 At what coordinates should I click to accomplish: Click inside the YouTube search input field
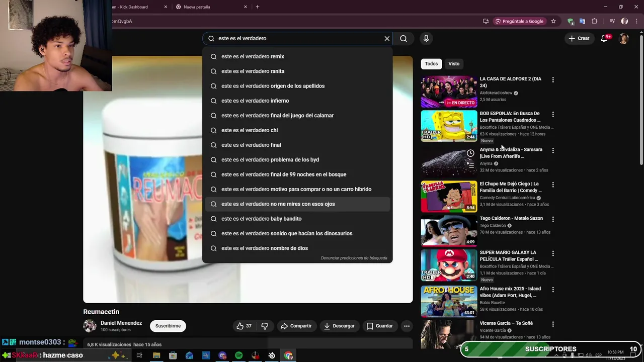coord(297,38)
